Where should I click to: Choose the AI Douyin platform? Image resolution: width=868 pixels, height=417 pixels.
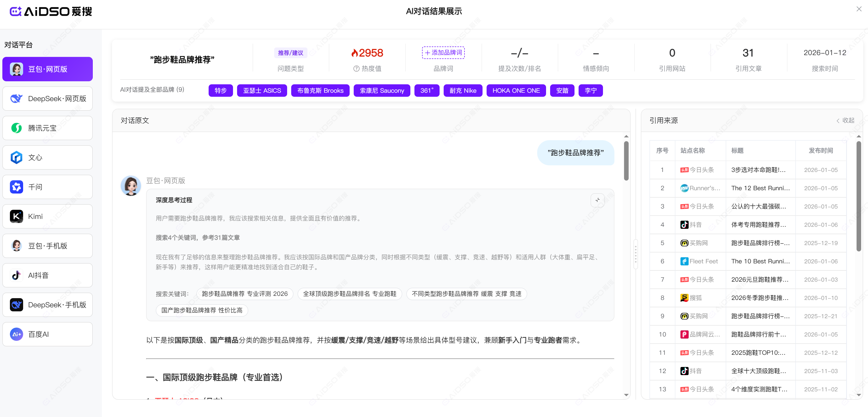(x=48, y=275)
